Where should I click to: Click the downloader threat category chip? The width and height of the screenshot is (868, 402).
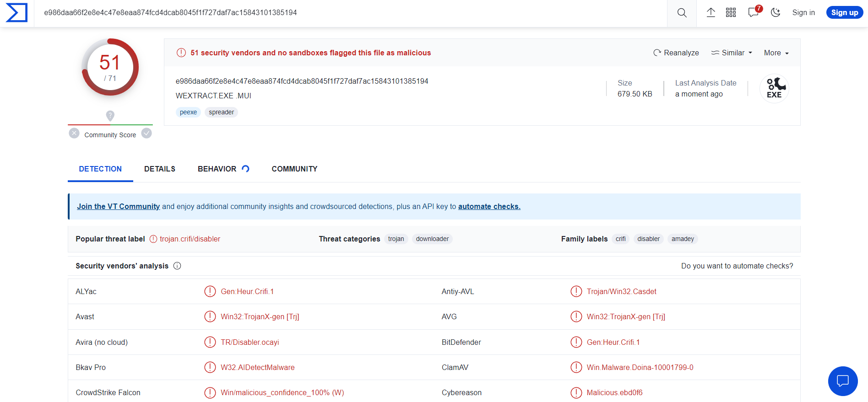(x=432, y=239)
